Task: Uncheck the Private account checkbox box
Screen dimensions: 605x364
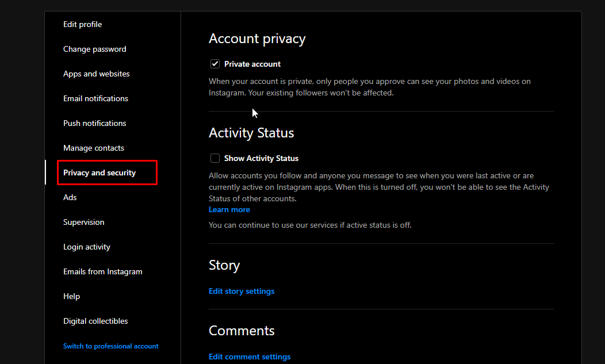Action: coord(215,64)
